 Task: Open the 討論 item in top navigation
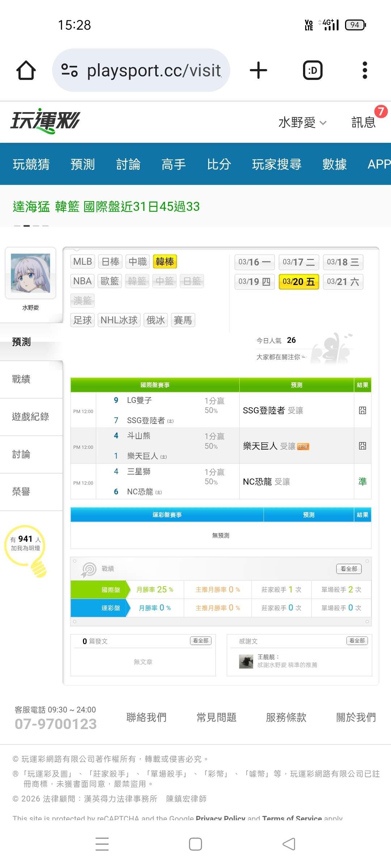click(128, 164)
